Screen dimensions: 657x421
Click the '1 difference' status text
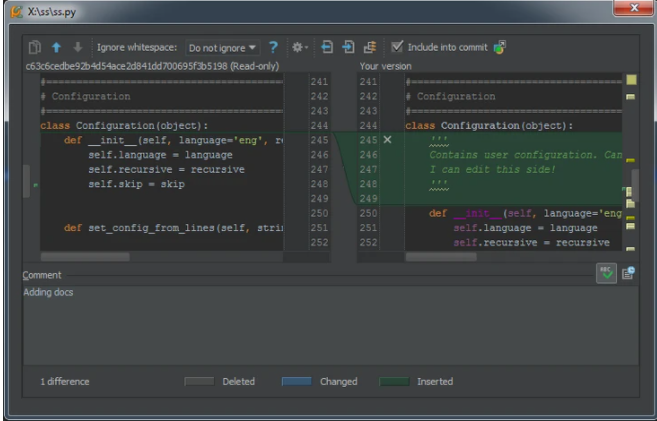(65, 382)
